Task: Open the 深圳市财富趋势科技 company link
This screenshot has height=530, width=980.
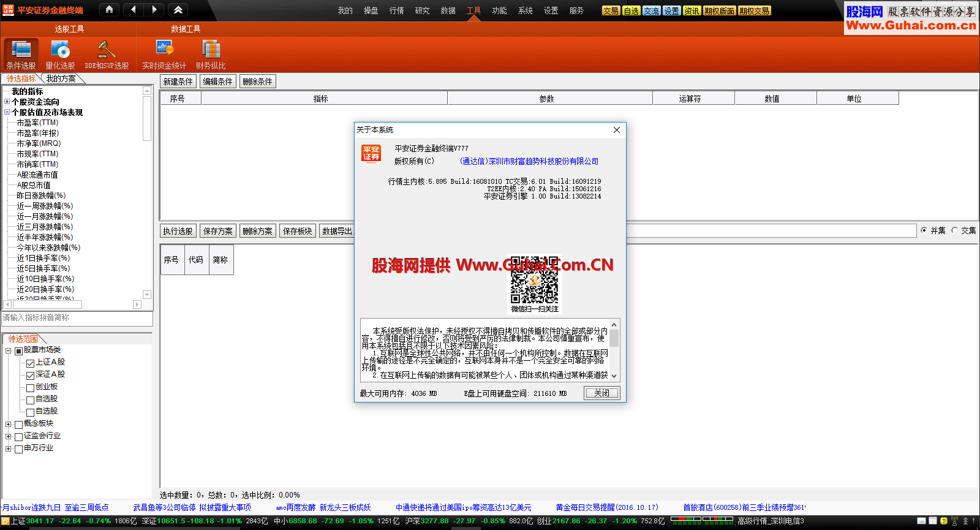Action: coord(529,161)
